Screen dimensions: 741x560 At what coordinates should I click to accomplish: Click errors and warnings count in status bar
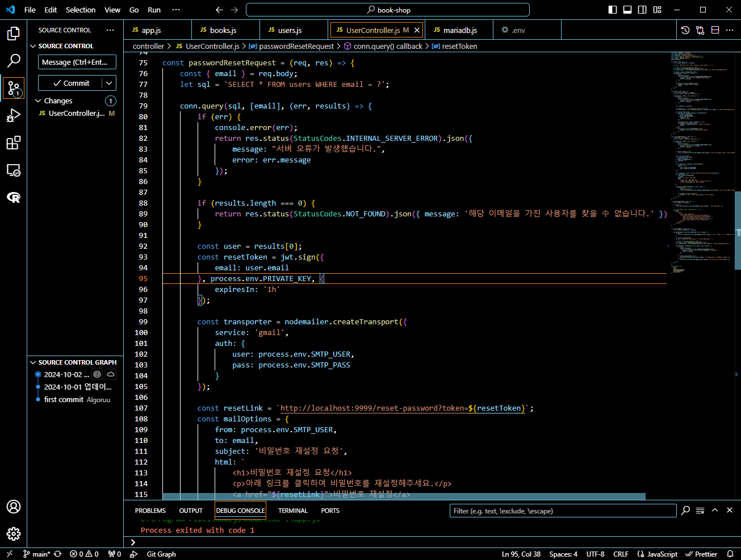click(x=84, y=554)
